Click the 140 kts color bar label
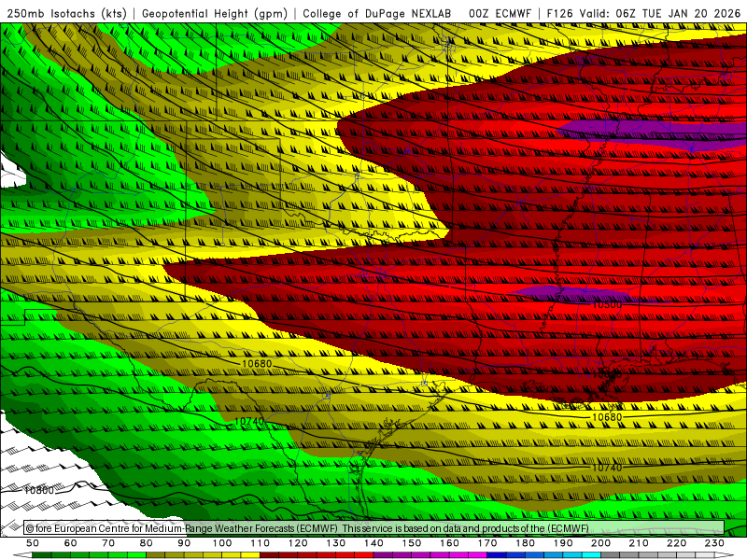Viewport: 747px width, 560px height. [x=373, y=543]
